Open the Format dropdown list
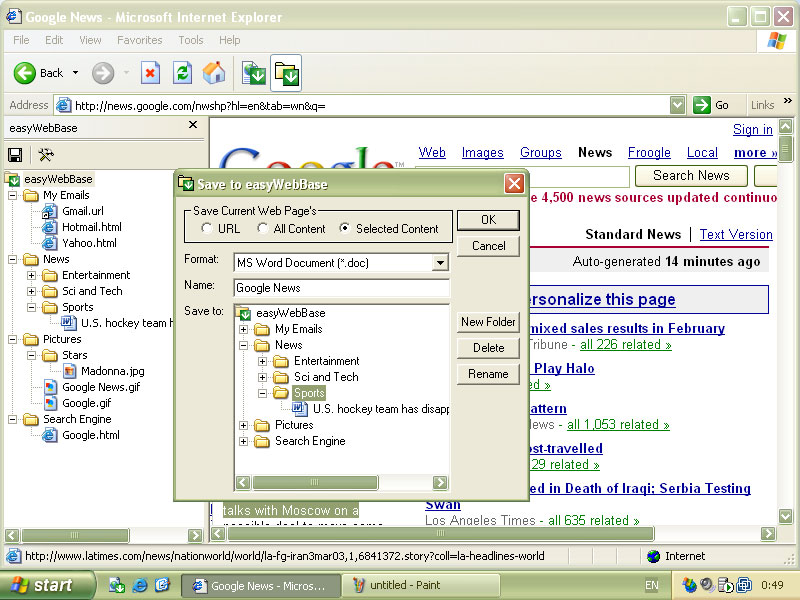Image resolution: width=800 pixels, height=600 pixels. [440, 263]
